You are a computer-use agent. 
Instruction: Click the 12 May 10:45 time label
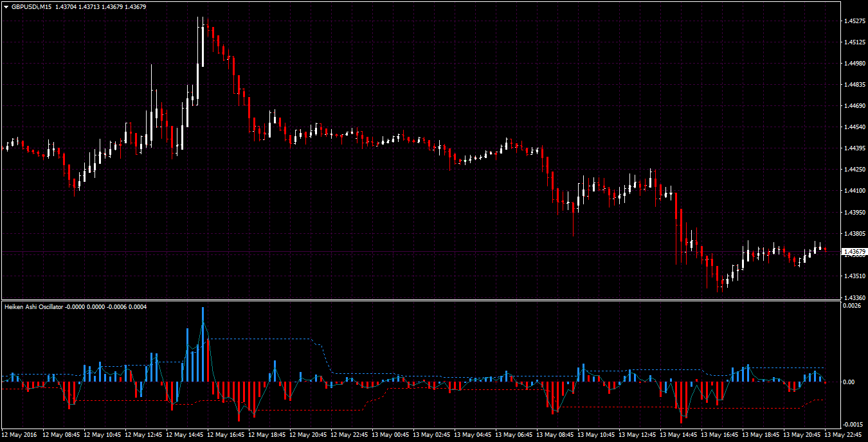pyautogui.click(x=103, y=435)
